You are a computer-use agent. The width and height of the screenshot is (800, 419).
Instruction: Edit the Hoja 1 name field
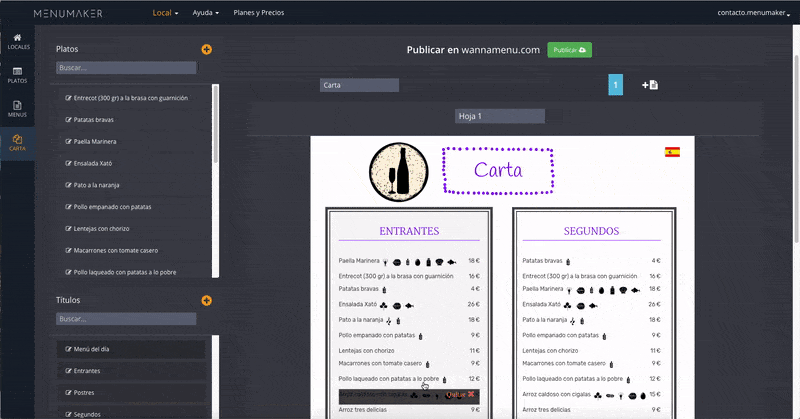(500, 116)
